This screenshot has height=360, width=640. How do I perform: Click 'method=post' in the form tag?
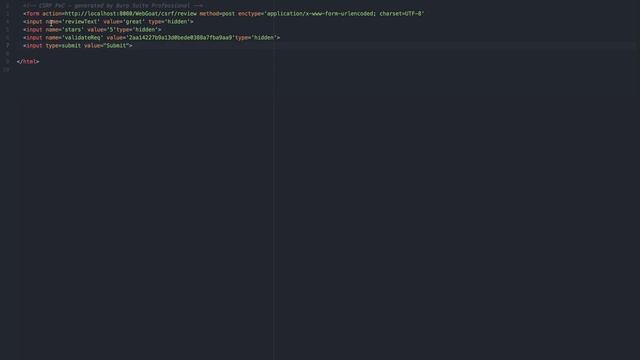click(217, 13)
